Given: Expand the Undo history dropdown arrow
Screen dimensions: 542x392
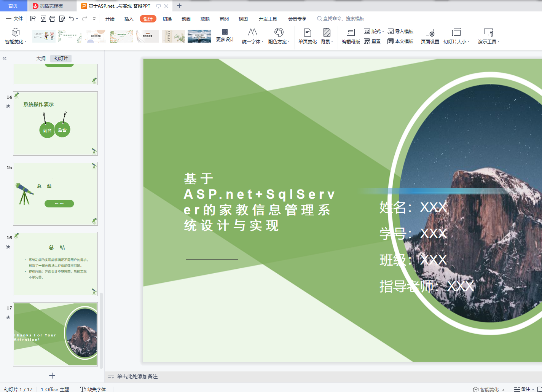Looking at the screenshot, I should pos(77,19).
